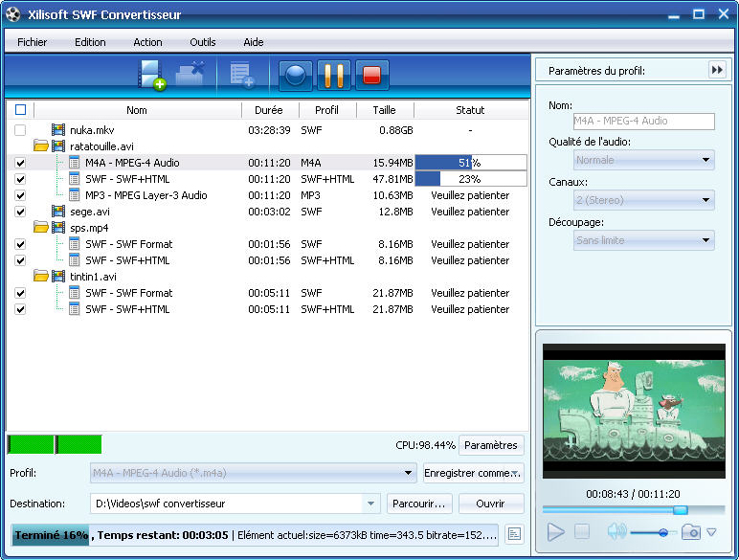
Task: Click the Ouvrir button
Action: (x=491, y=504)
